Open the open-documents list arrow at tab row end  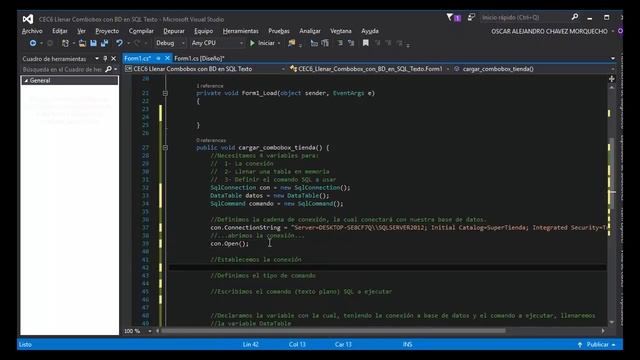pos(613,58)
